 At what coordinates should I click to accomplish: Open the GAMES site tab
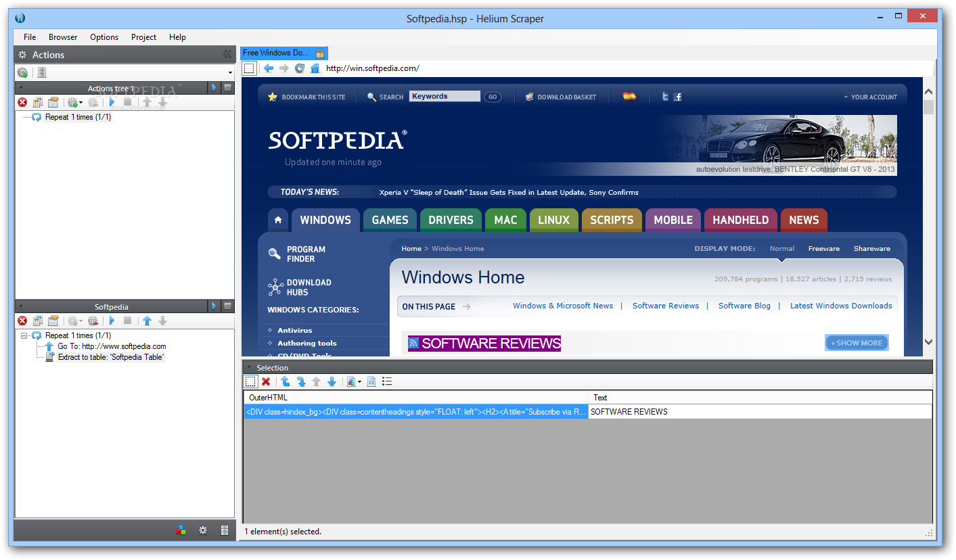coord(390,220)
